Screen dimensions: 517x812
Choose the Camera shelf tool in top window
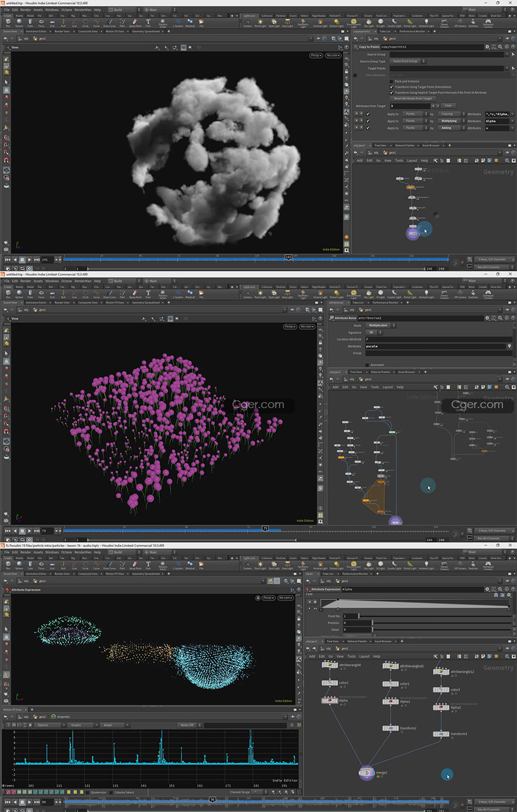coord(247,23)
